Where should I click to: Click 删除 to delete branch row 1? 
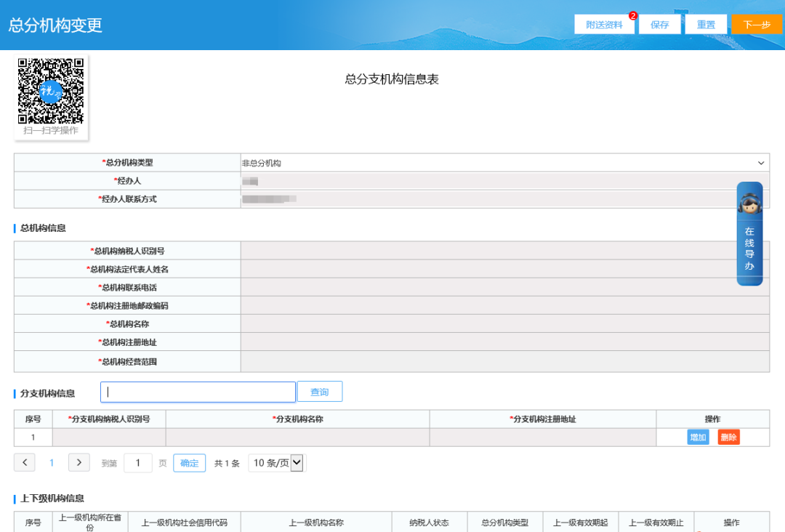(x=728, y=438)
